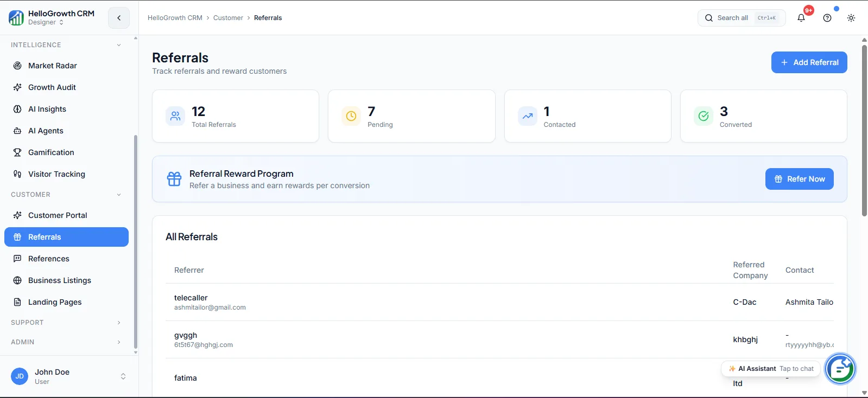
Task: Click the Converted check circle icon
Action: (x=704, y=116)
